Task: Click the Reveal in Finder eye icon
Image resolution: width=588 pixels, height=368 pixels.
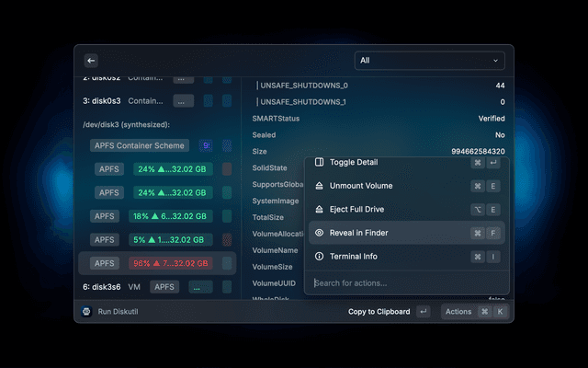Action: click(319, 234)
